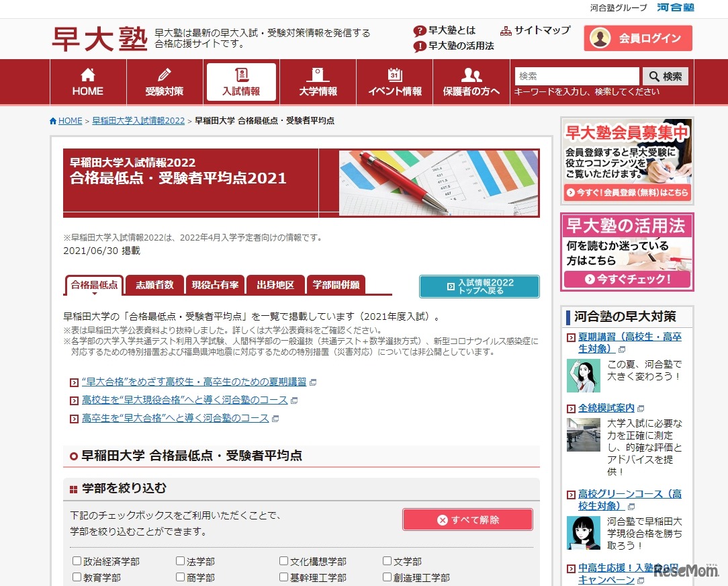Enable the 商学部 filter checkbox
The width and height of the screenshot is (728, 586).
click(180, 576)
